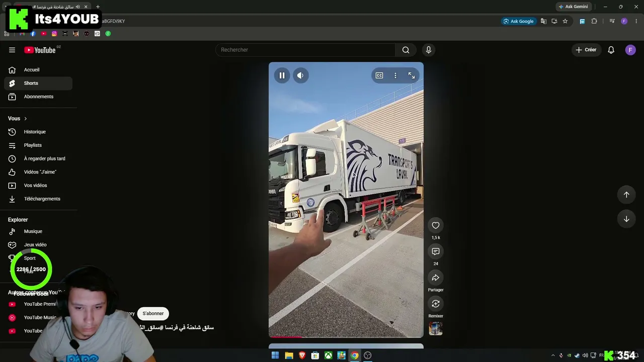
Task: Open the notifications bell
Action: tap(611, 50)
